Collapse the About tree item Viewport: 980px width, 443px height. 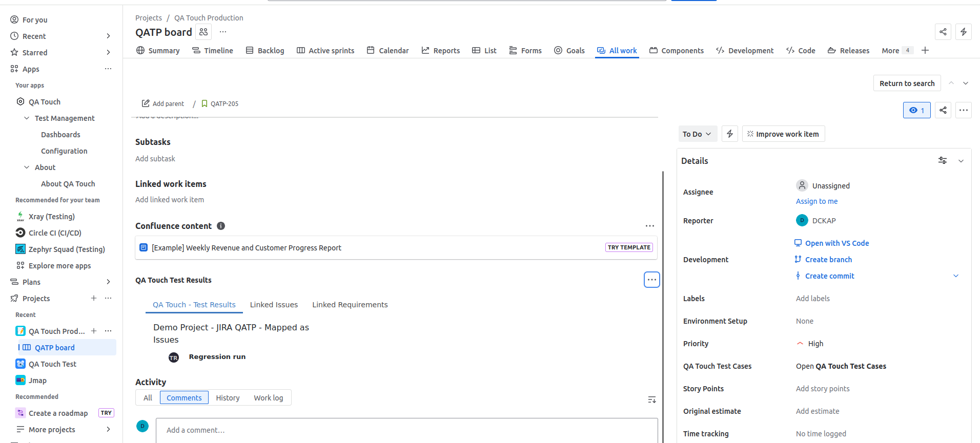coord(27,167)
